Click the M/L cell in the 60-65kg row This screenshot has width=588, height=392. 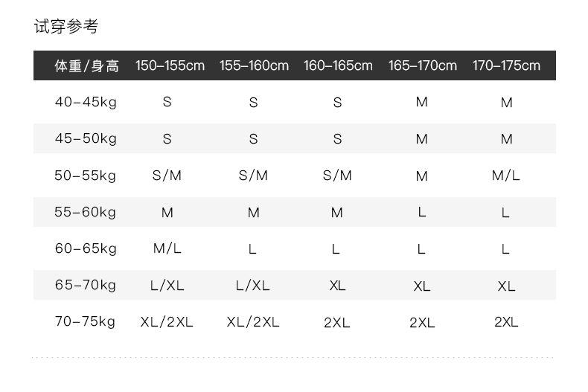(167, 248)
